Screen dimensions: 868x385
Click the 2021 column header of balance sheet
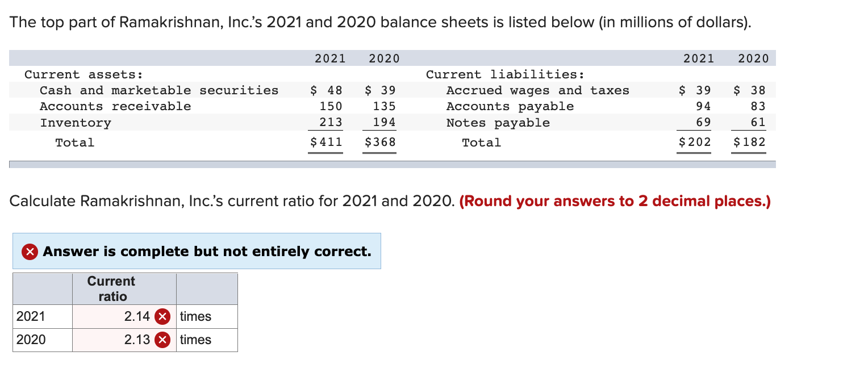tap(330, 58)
